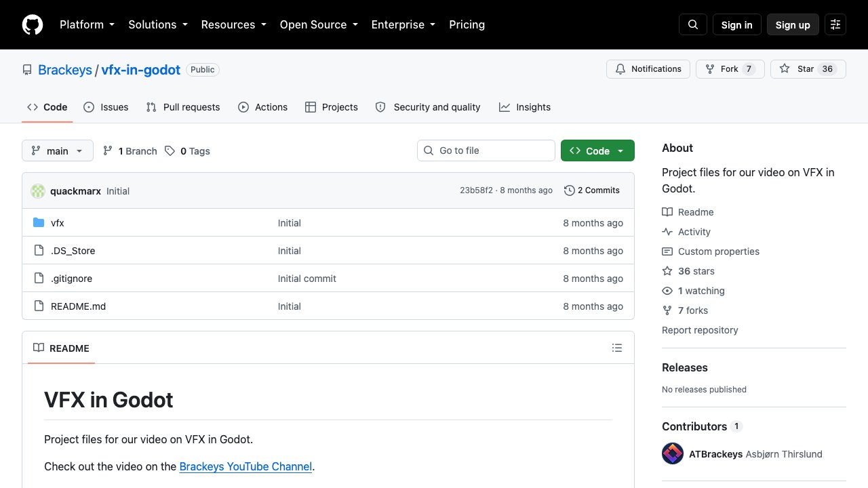Open the .gitignore file name
The image size is (868, 488).
point(71,279)
